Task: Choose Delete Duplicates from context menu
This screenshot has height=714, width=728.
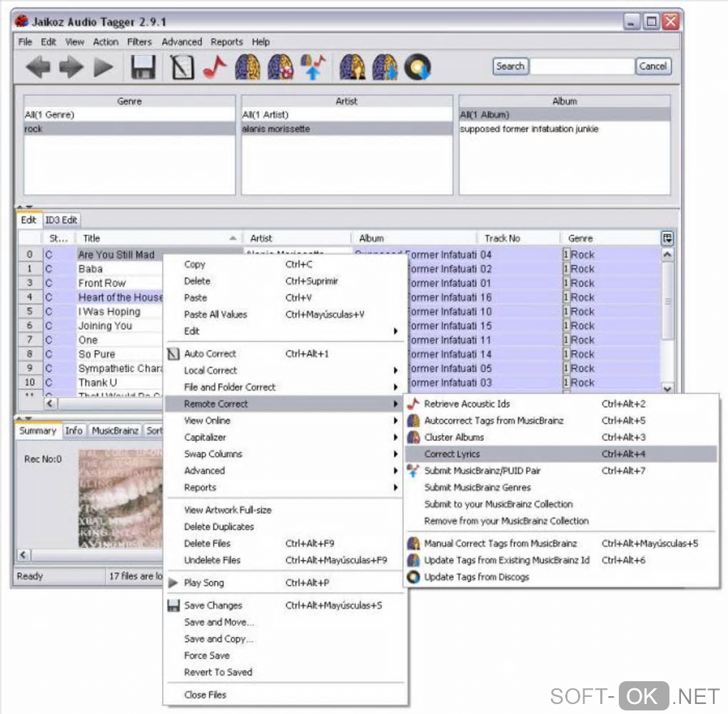Action: 218,526
